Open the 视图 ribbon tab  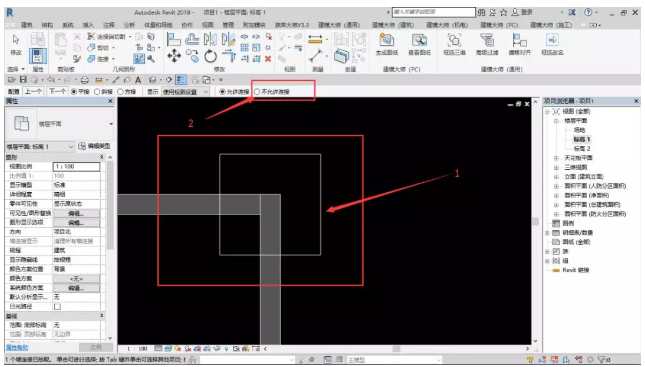(x=208, y=25)
